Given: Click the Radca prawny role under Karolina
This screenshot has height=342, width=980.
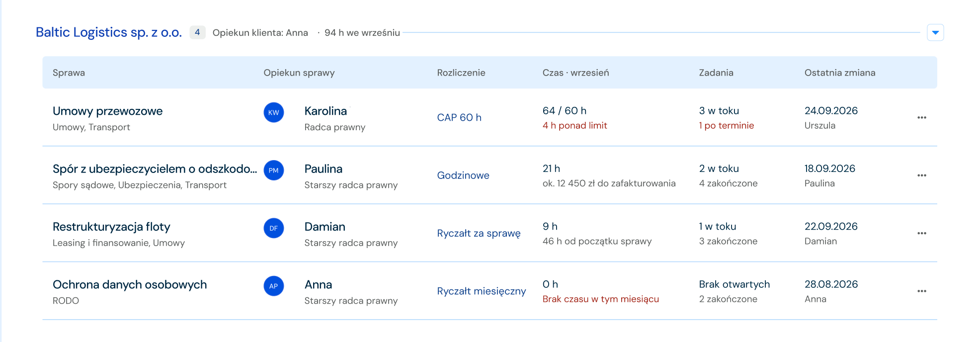Looking at the screenshot, I should (335, 127).
